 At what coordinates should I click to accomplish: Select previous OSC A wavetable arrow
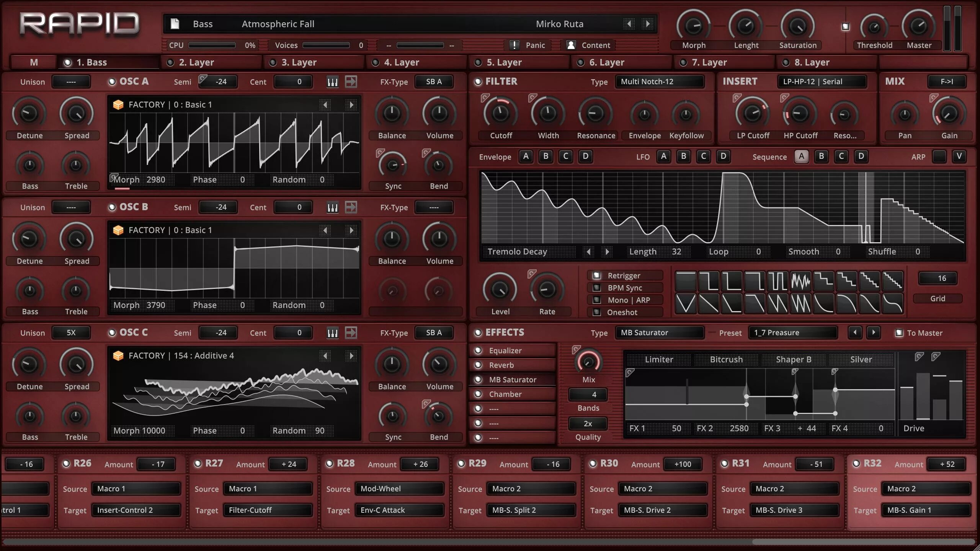tap(325, 104)
